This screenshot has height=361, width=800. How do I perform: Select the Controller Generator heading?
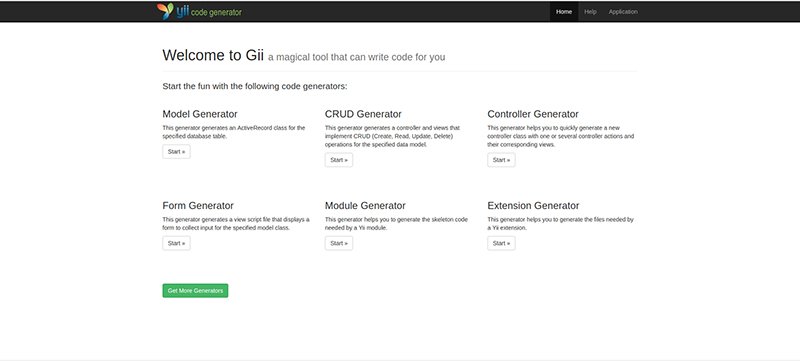[x=533, y=114]
